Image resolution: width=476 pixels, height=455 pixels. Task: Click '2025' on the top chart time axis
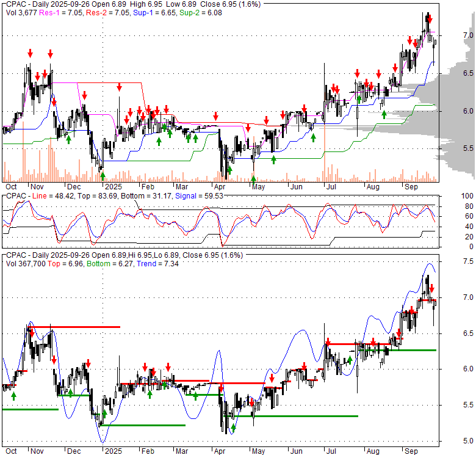[114, 187]
